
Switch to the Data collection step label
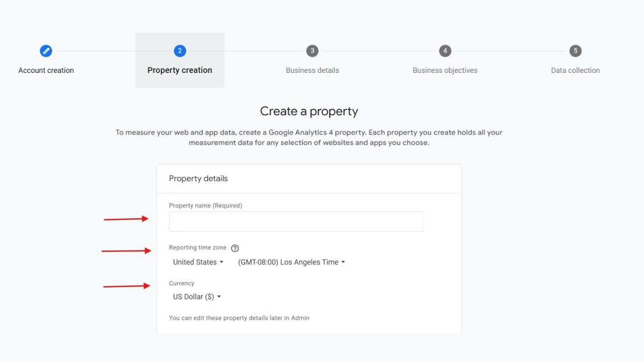pyautogui.click(x=575, y=70)
